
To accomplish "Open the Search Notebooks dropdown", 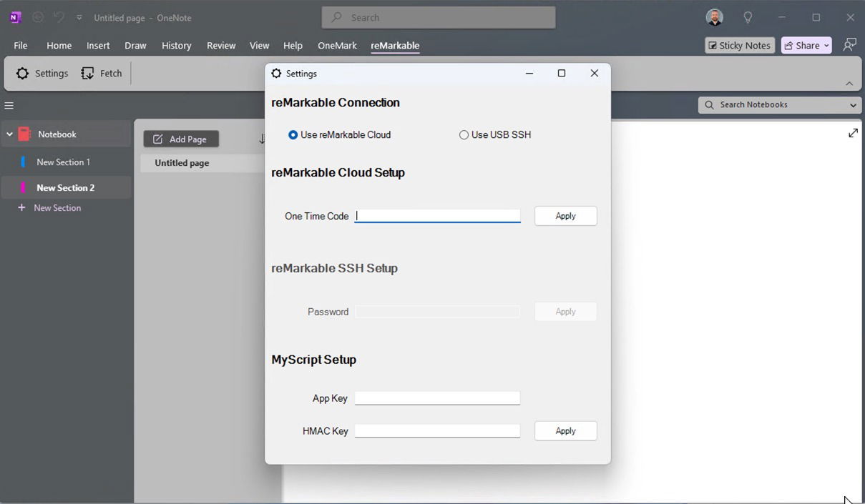I will click(853, 105).
